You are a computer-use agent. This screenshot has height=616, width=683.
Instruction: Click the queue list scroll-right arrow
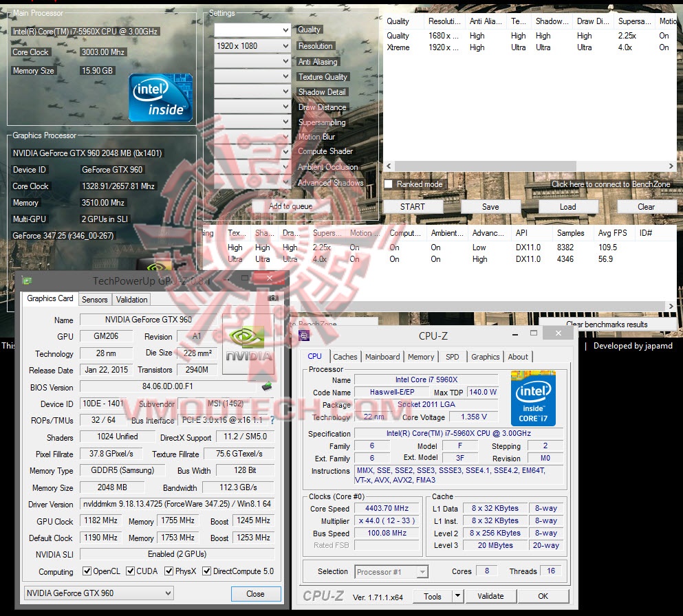point(671,166)
